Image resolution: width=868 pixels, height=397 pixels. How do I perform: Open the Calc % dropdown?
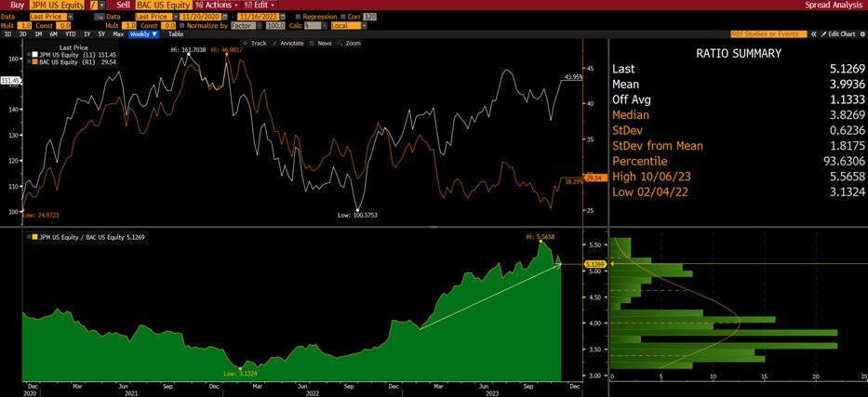(x=325, y=25)
